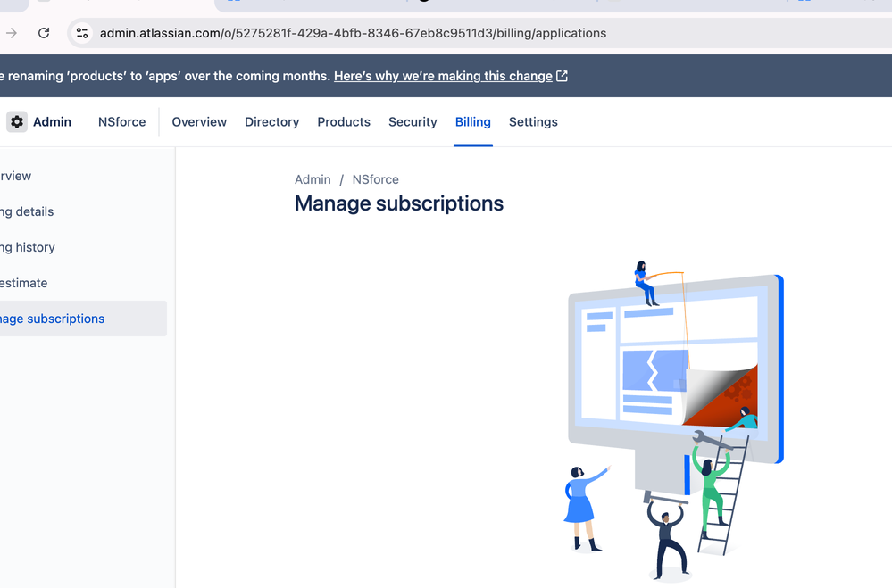The height and width of the screenshot is (588, 892).
Task: Select Manage subscriptions in the sidebar
Action: pos(84,319)
